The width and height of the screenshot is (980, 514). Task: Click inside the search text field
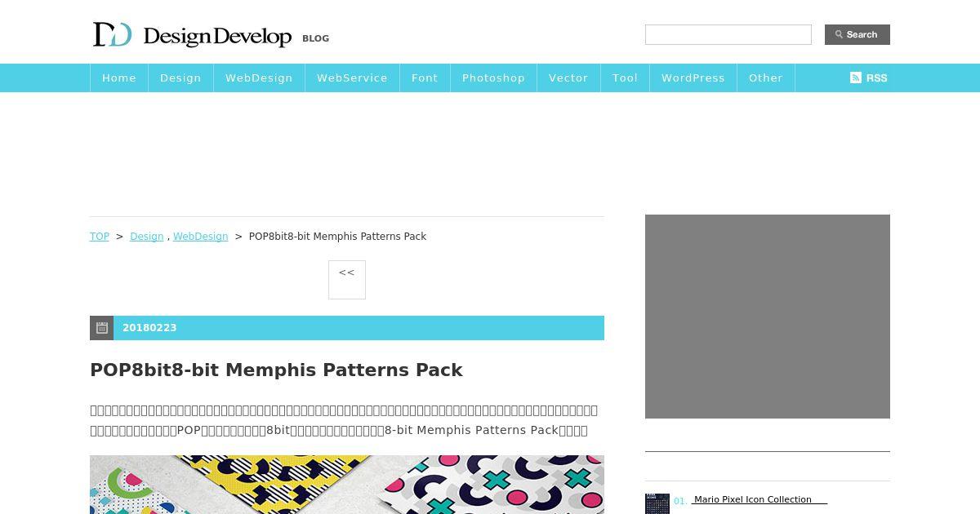tap(728, 34)
